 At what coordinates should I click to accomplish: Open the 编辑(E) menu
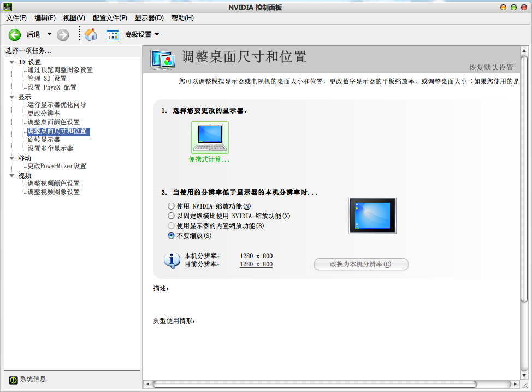45,18
